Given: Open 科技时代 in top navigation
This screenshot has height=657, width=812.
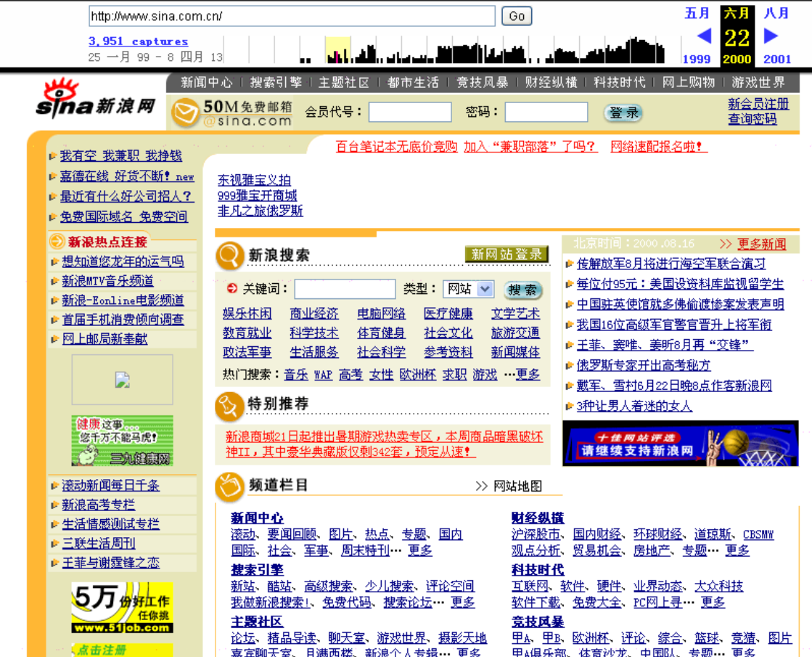Looking at the screenshot, I should 620,82.
